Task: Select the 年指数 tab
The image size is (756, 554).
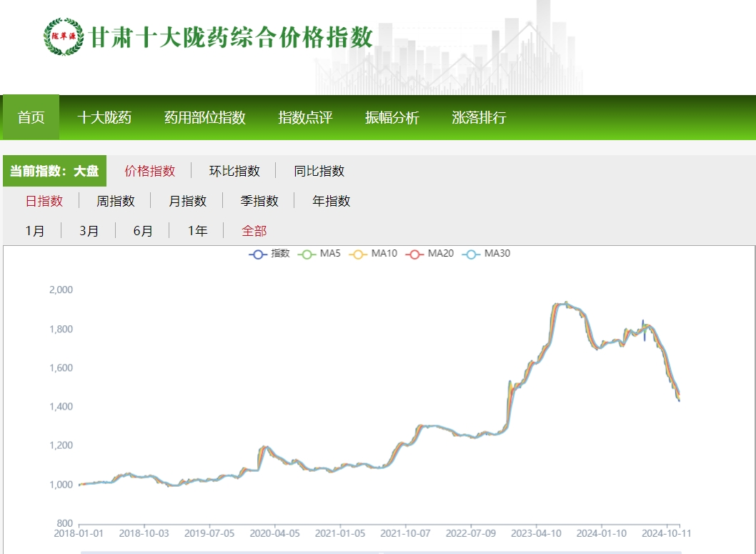Action: coord(330,201)
